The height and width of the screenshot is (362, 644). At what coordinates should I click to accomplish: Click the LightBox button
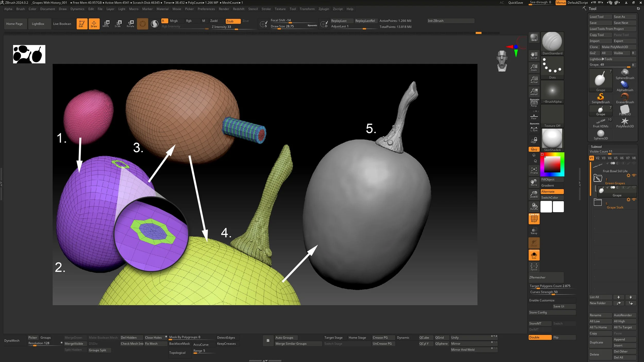(x=38, y=24)
